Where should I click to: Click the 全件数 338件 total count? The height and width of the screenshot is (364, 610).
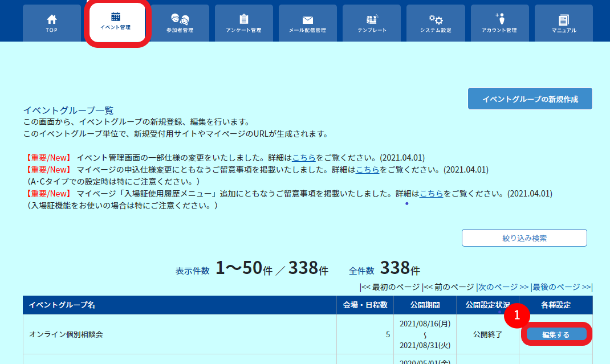(384, 268)
